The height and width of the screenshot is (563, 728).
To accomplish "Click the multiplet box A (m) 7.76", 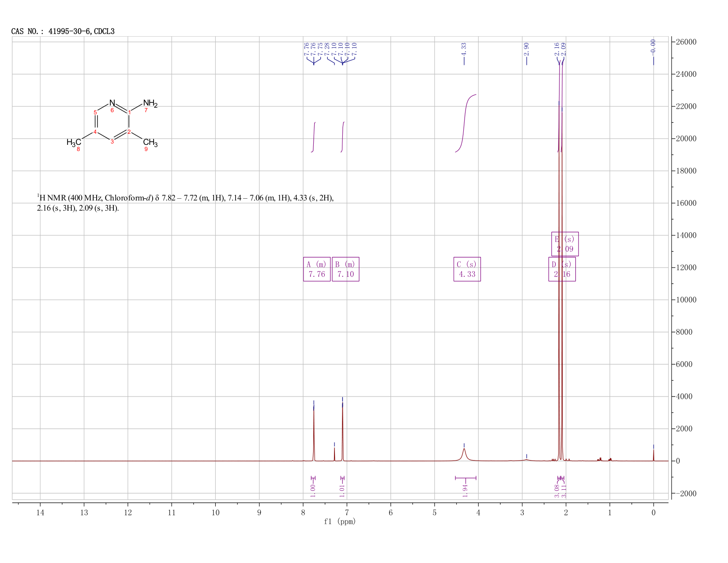I will point(317,269).
